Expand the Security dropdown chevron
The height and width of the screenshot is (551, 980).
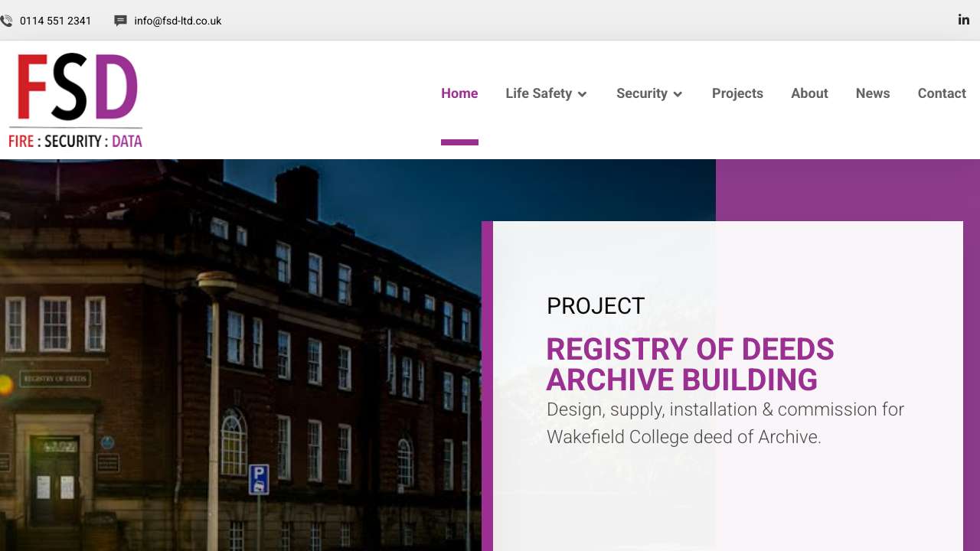[678, 94]
